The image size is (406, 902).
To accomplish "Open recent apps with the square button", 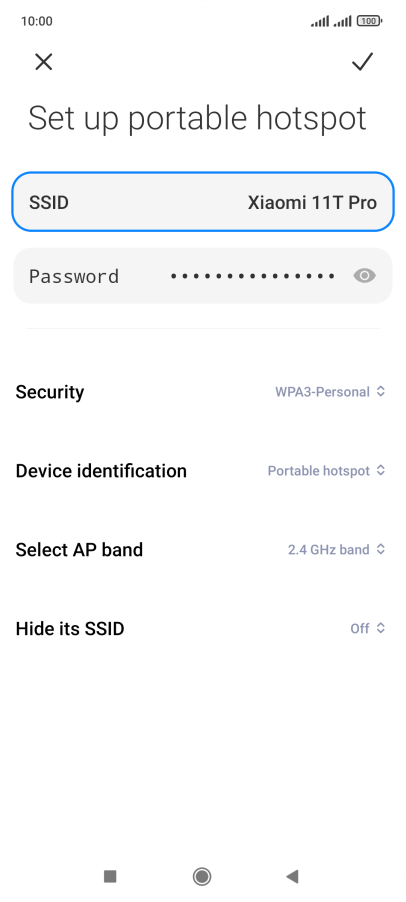I will coord(110,876).
